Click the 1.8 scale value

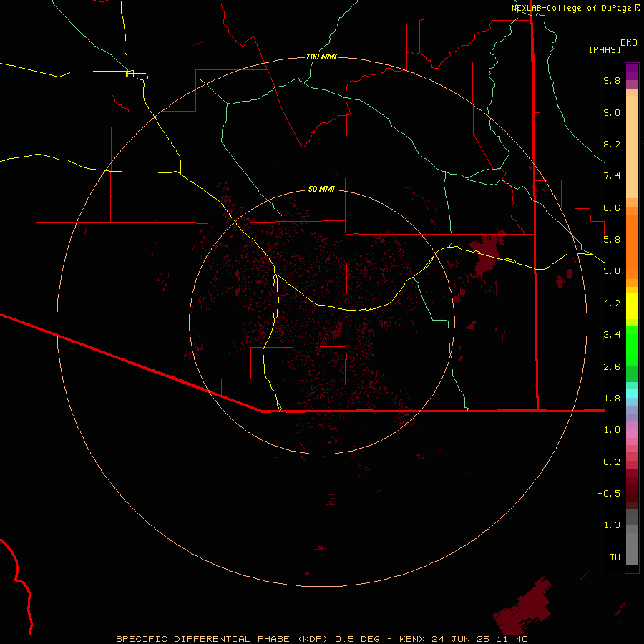tap(612, 399)
